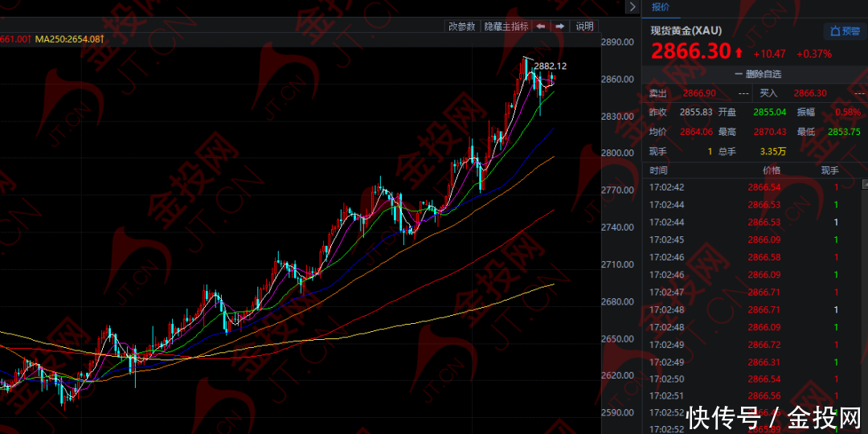Click the 2890.00 label on price axis

pyautogui.click(x=618, y=42)
